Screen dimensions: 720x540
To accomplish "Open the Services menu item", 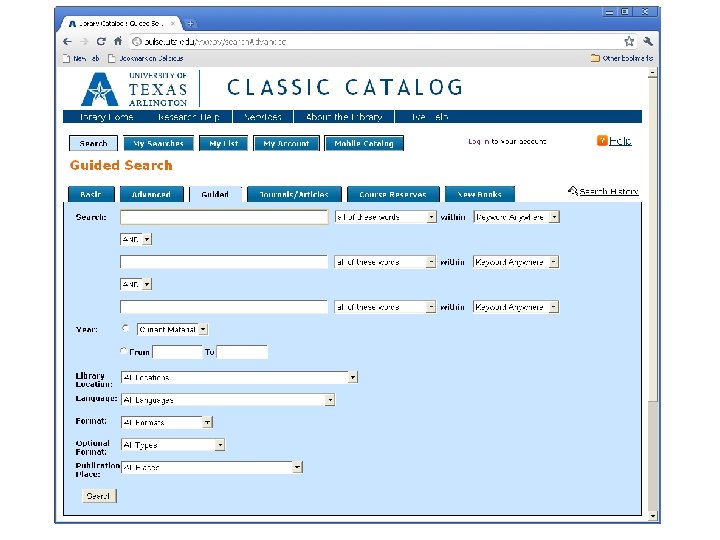I will click(263, 117).
